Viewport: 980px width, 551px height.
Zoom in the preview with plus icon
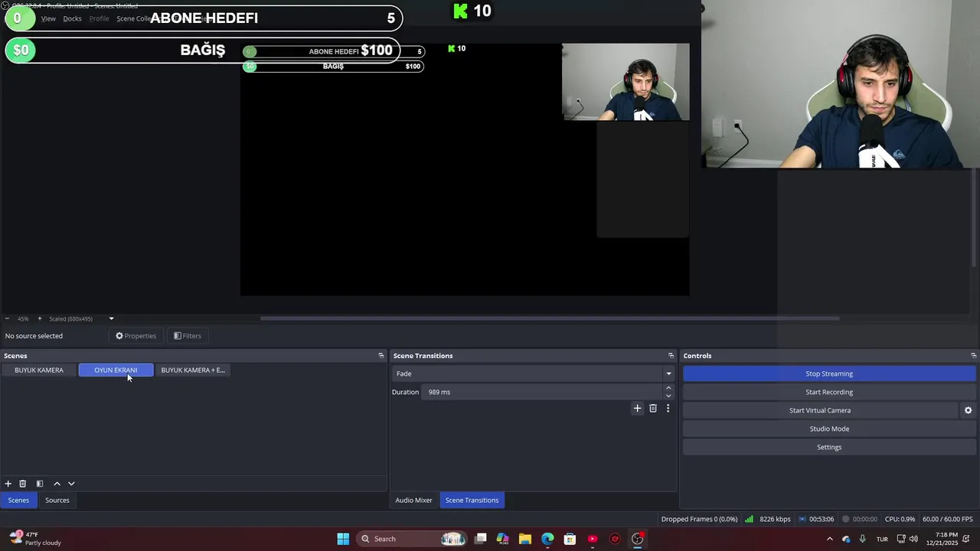coord(39,318)
